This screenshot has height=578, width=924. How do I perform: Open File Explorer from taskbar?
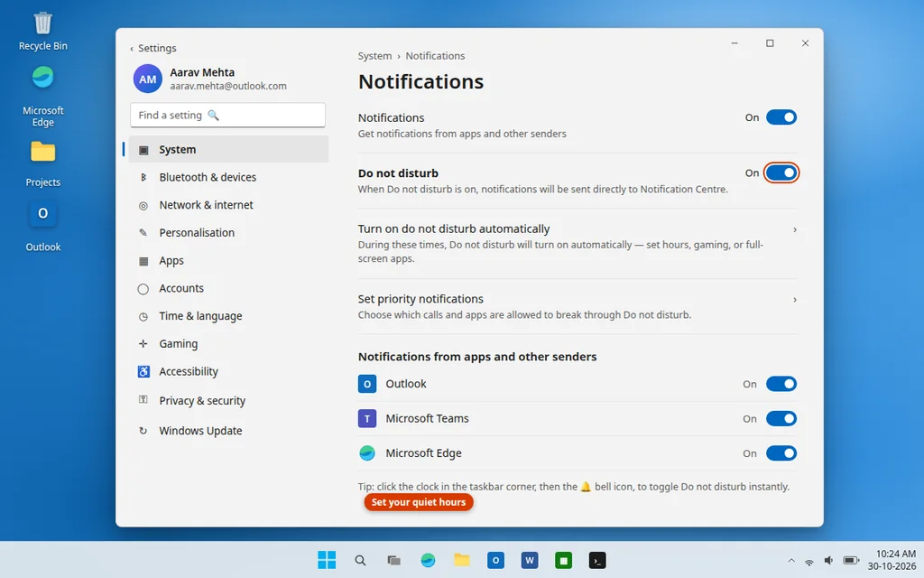click(461, 560)
